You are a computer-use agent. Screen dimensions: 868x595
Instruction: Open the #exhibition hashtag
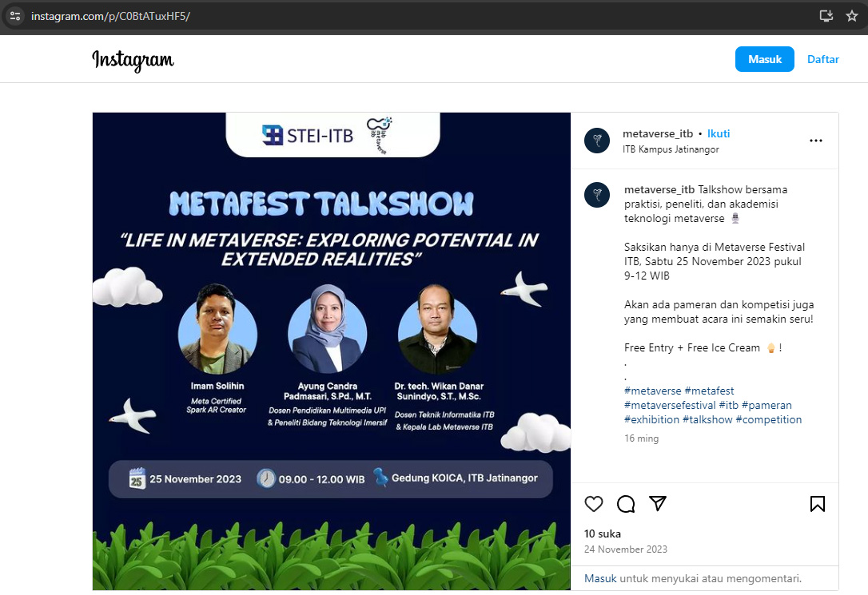coord(651,420)
